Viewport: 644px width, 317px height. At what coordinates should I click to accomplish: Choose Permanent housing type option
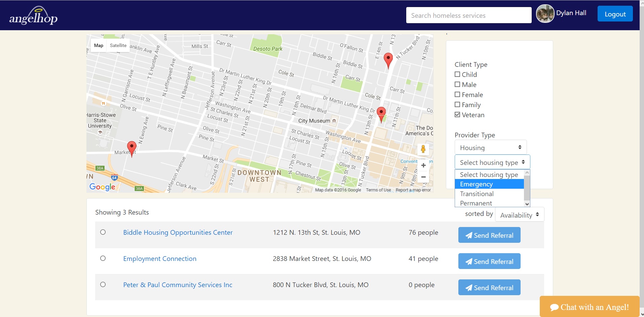489,203
